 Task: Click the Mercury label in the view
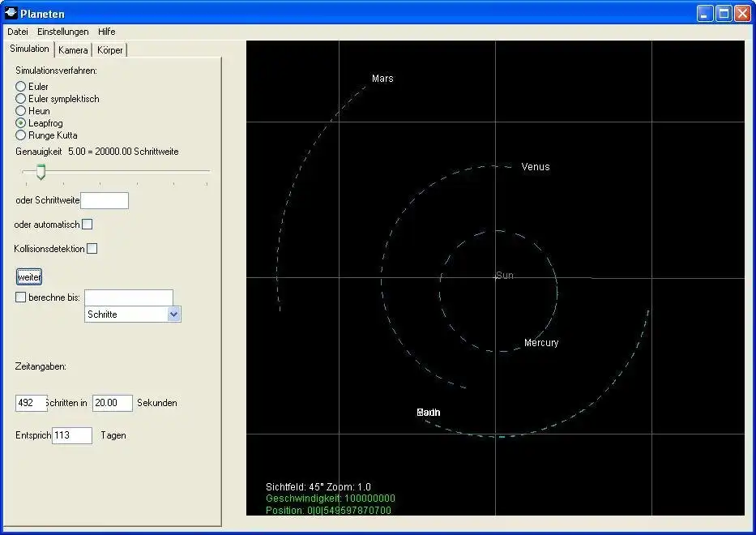541,343
